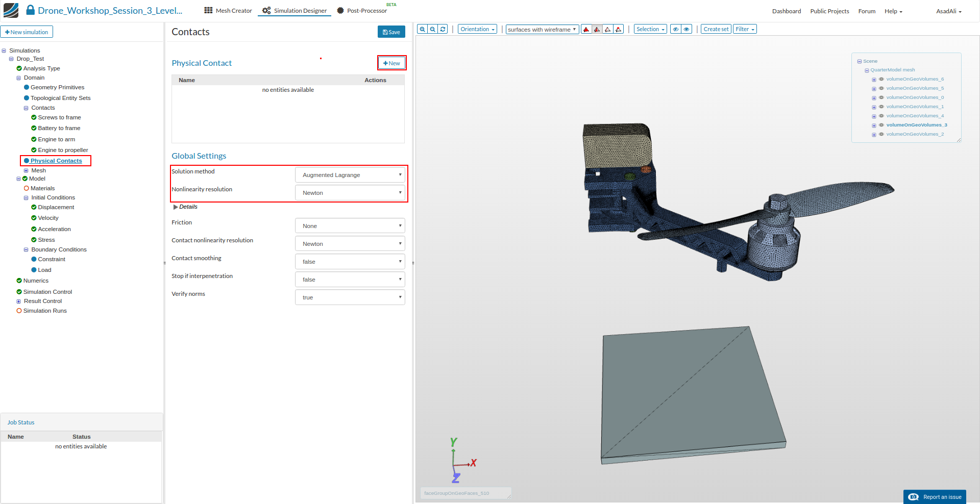
Task: Click the show all eye icon
Action: click(687, 29)
